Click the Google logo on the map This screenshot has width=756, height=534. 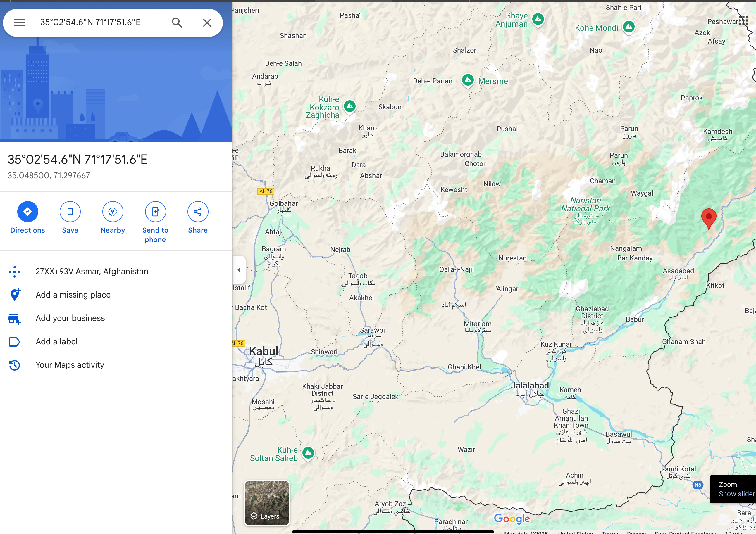(x=512, y=519)
